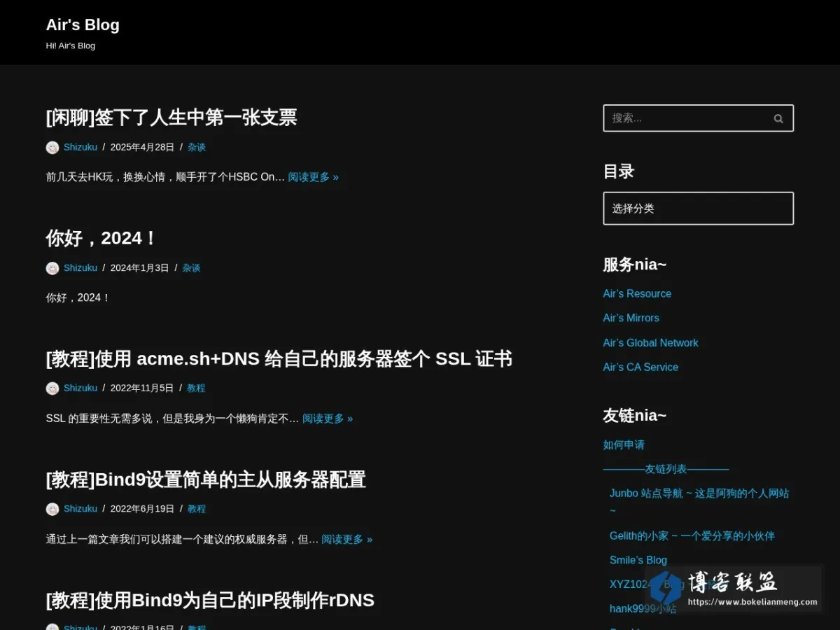The width and height of the screenshot is (840, 630).
Task: Click the 服务nia~ sidebar heading
Action: pos(635,265)
